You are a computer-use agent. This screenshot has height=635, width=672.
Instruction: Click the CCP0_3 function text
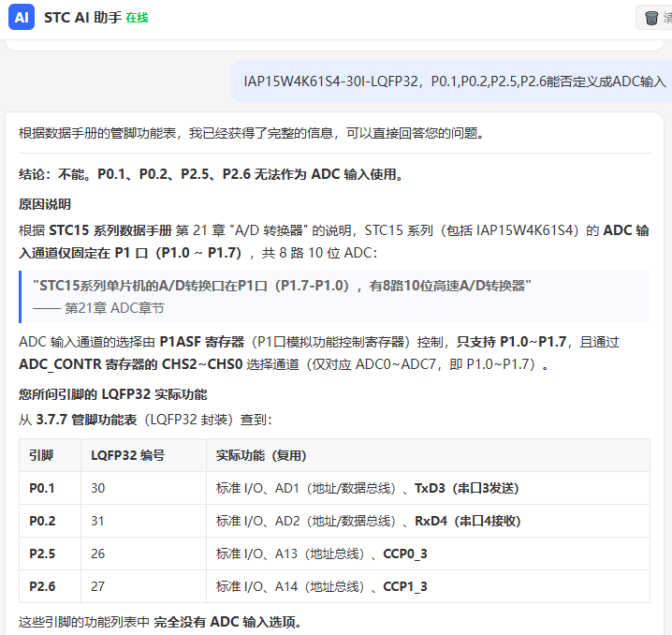(x=405, y=554)
